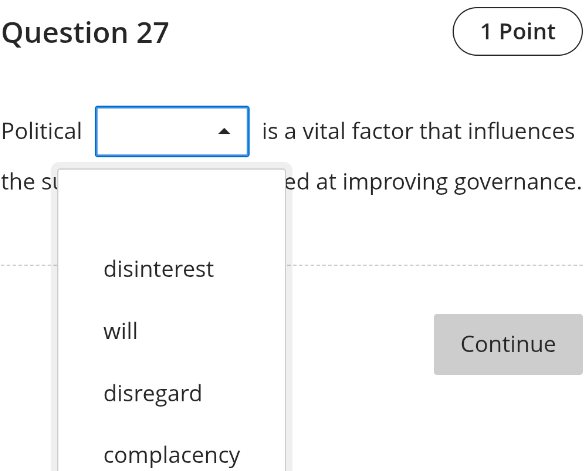Click the blue-outlined answer combo box
The image size is (584, 471).
(172, 131)
